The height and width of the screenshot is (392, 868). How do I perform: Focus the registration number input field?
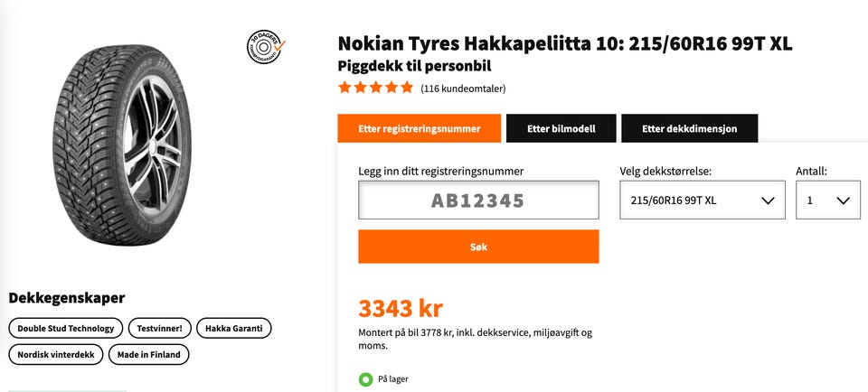[478, 200]
